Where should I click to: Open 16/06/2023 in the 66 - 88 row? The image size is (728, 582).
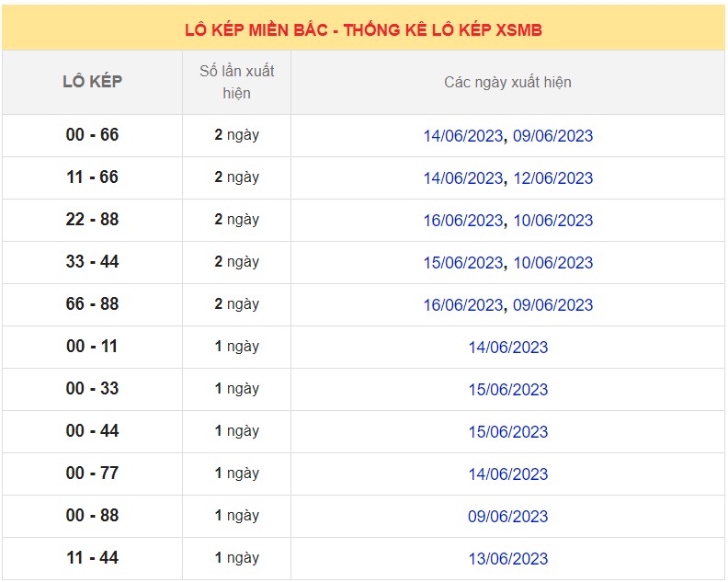tap(462, 305)
